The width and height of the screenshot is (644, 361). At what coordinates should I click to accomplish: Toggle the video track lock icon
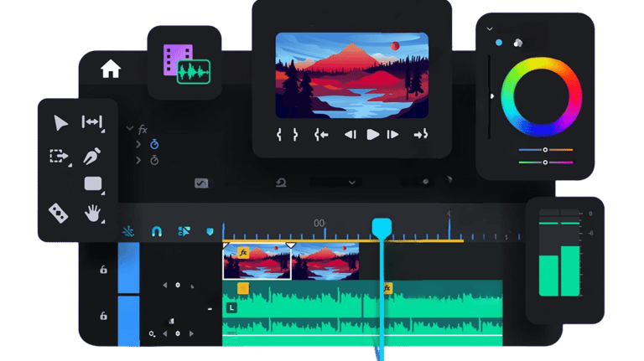(103, 269)
